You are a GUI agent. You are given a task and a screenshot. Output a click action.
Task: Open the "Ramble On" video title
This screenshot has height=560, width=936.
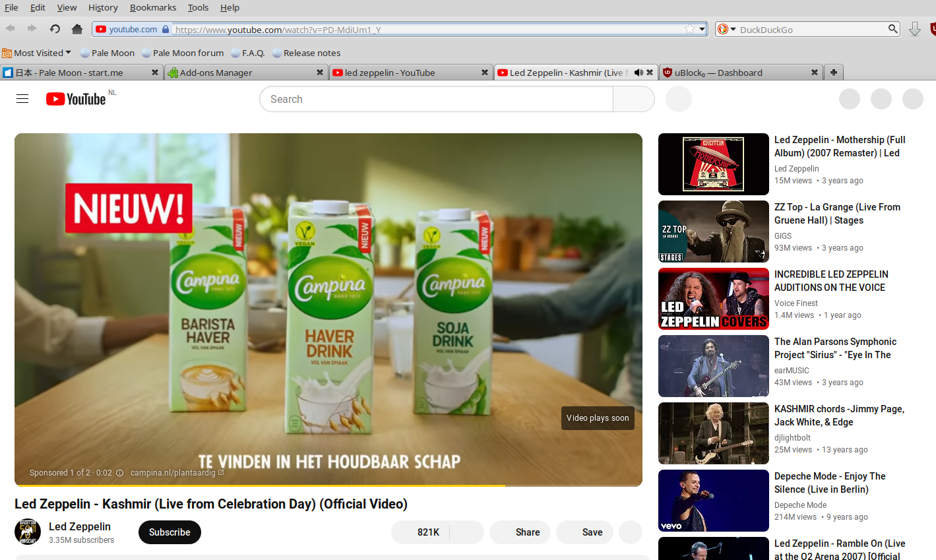[x=840, y=550]
